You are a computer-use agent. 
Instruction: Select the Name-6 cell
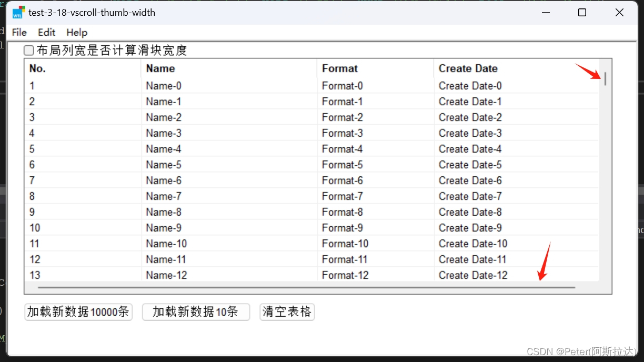click(229, 180)
